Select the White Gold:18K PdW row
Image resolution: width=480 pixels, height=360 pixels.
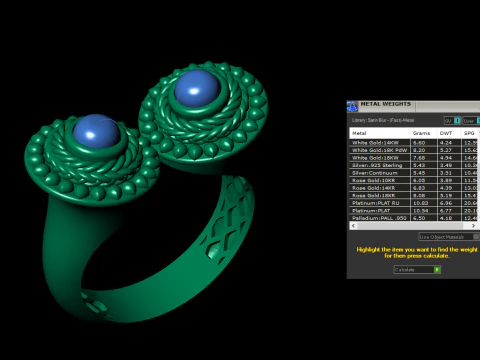414,150
